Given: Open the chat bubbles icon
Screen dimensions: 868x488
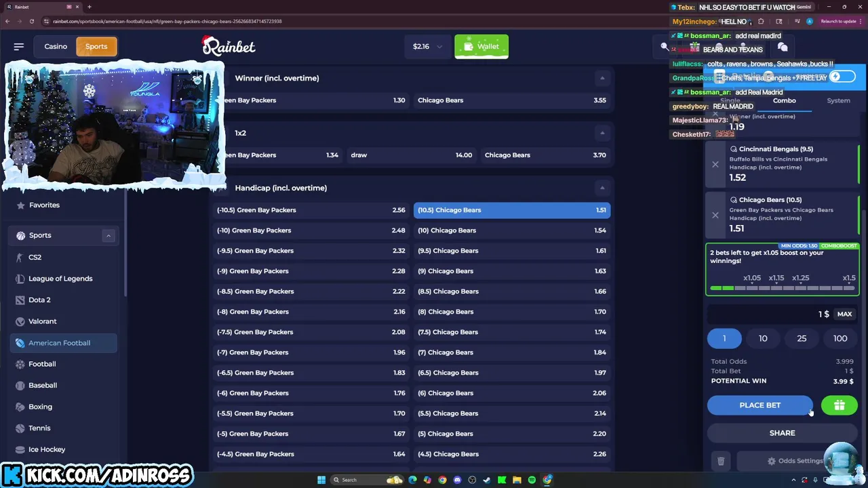Looking at the screenshot, I should (783, 47).
